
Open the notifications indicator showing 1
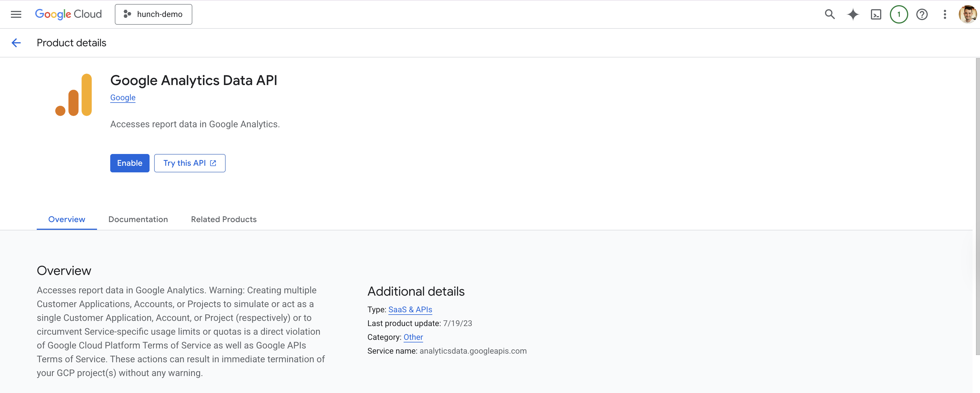[x=898, y=14]
